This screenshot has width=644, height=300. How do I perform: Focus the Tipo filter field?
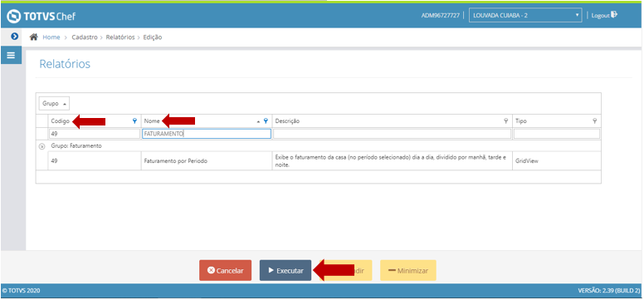point(557,134)
